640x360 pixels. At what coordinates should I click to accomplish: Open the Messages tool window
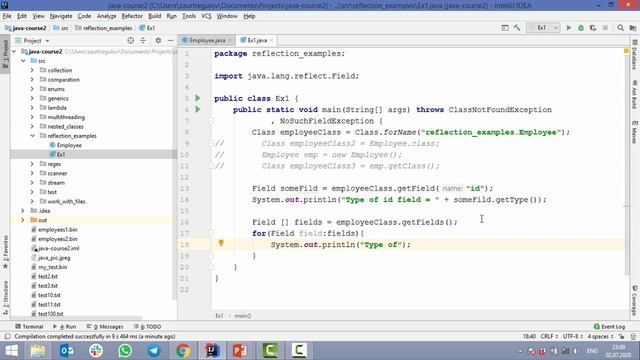[105, 327]
